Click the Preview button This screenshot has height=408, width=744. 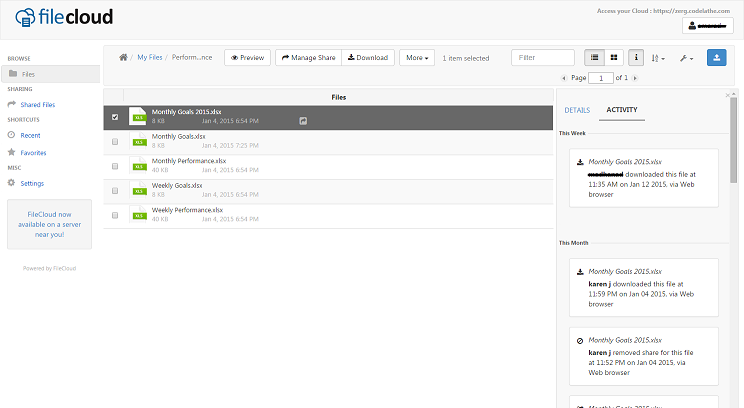click(247, 57)
